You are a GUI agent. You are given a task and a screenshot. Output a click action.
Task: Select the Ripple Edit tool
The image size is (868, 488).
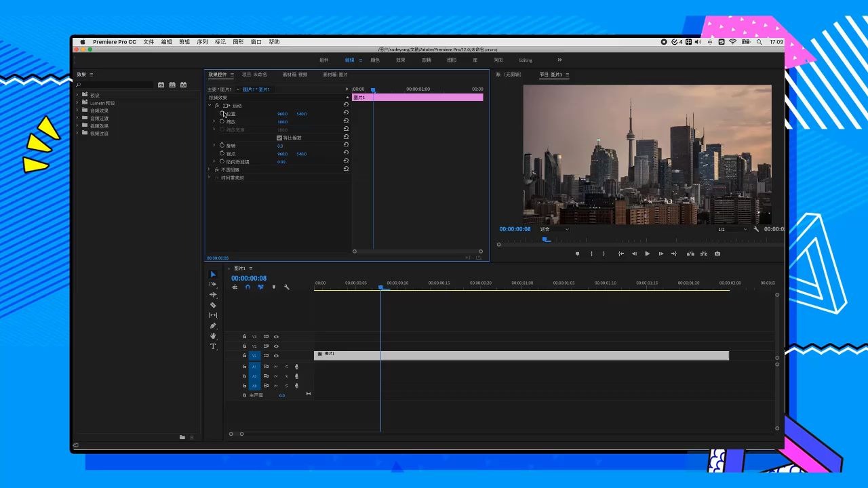click(213, 295)
